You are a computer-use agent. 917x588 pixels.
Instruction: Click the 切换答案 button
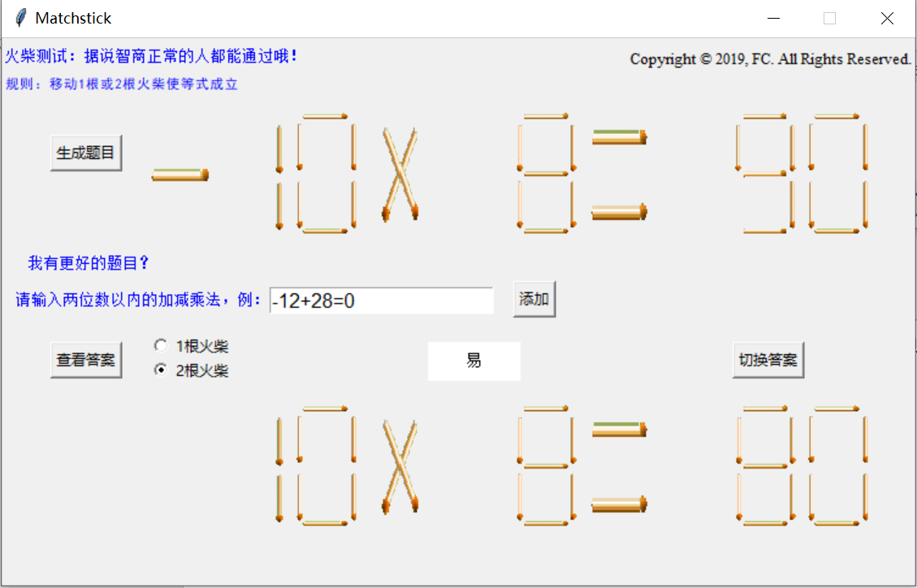(768, 360)
